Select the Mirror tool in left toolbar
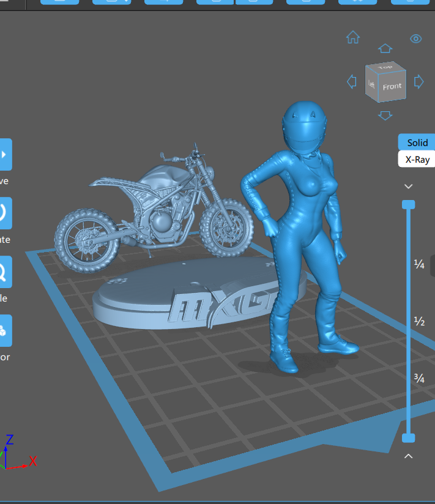This screenshot has height=504, width=435. [x=6, y=331]
